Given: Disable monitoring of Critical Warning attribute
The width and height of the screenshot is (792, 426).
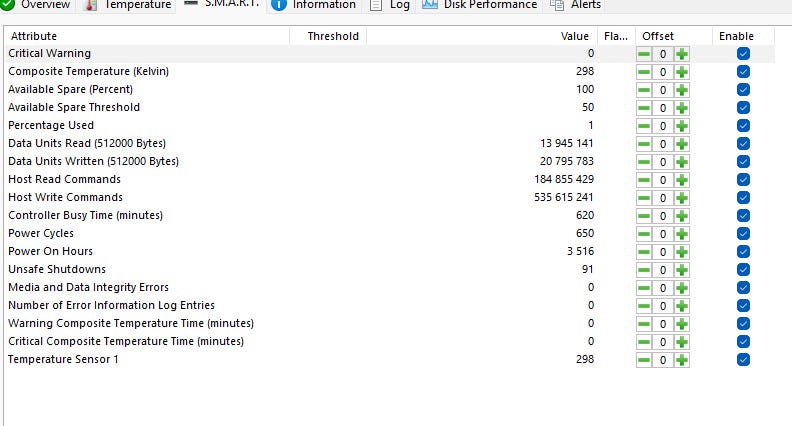Looking at the screenshot, I should pos(743,54).
